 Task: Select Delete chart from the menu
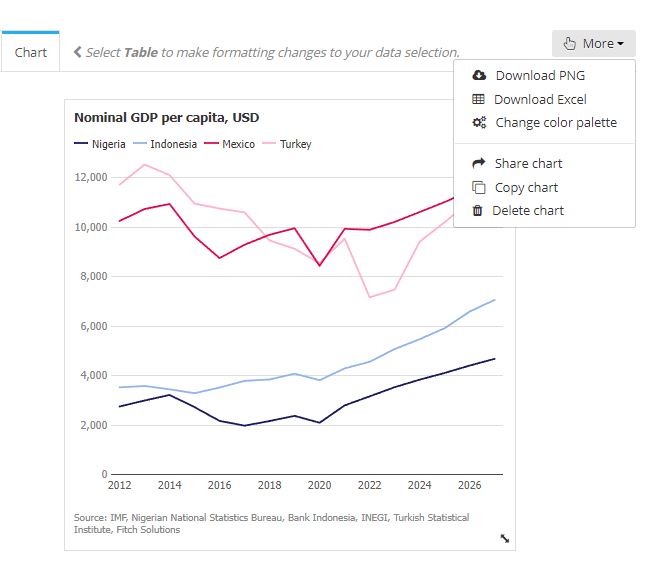click(528, 211)
